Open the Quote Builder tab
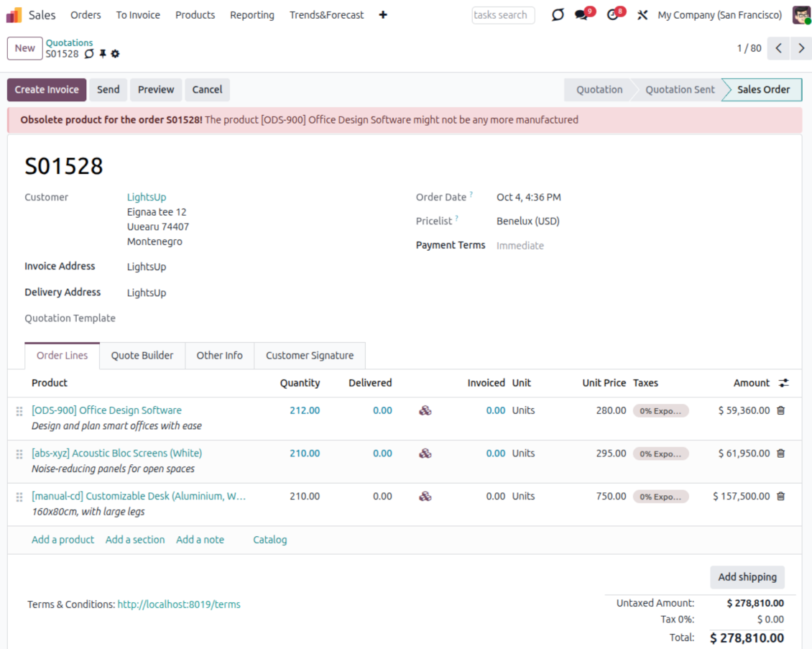 pyautogui.click(x=142, y=355)
